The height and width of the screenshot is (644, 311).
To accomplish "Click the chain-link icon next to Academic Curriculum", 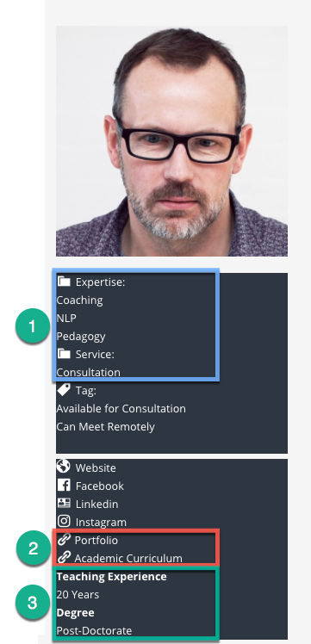I will [64, 557].
